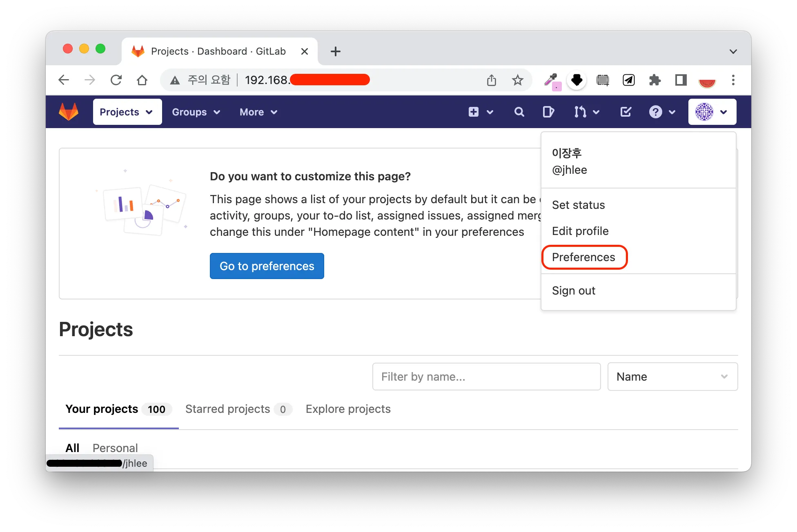797x532 pixels.
Task: Click the browser reload button
Action: pyautogui.click(x=116, y=80)
